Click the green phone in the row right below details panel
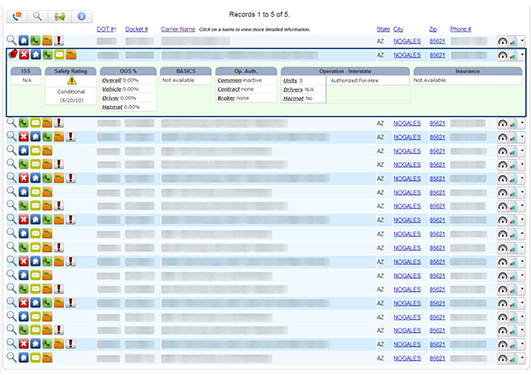The width and height of the screenshot is (531, 375). tap(23, 123)
